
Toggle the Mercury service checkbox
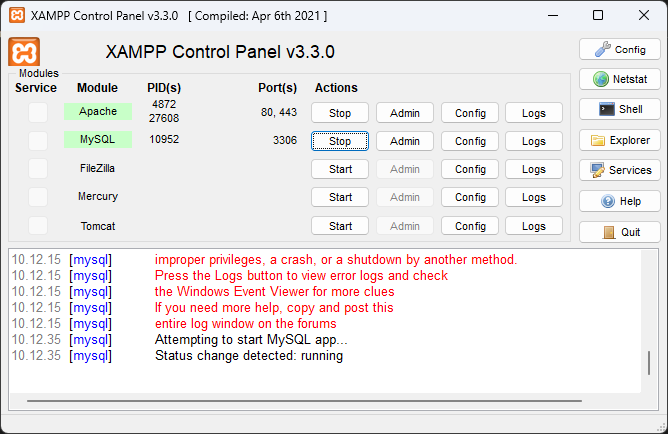point(38,197)
